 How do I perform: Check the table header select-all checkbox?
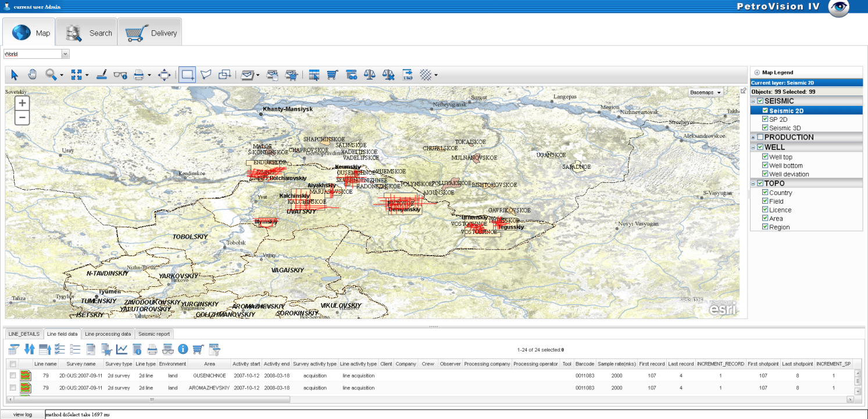[x=13, y=364]
